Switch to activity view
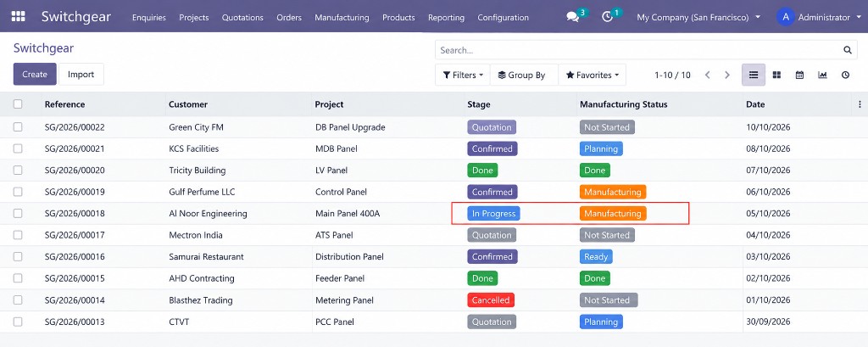The height and width of the screenshot is (347, 868). (845, 75)
